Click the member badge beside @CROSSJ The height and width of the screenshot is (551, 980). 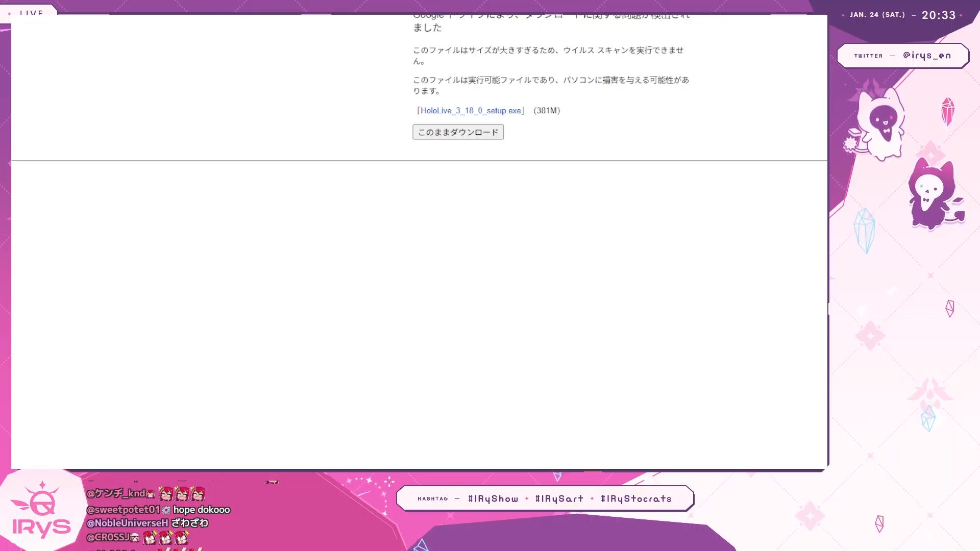[x=135, y=538]
